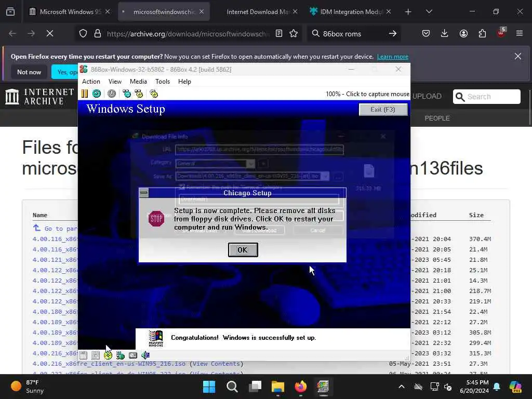
Task: Go back in Firefox history
Action: coord(12,34)
